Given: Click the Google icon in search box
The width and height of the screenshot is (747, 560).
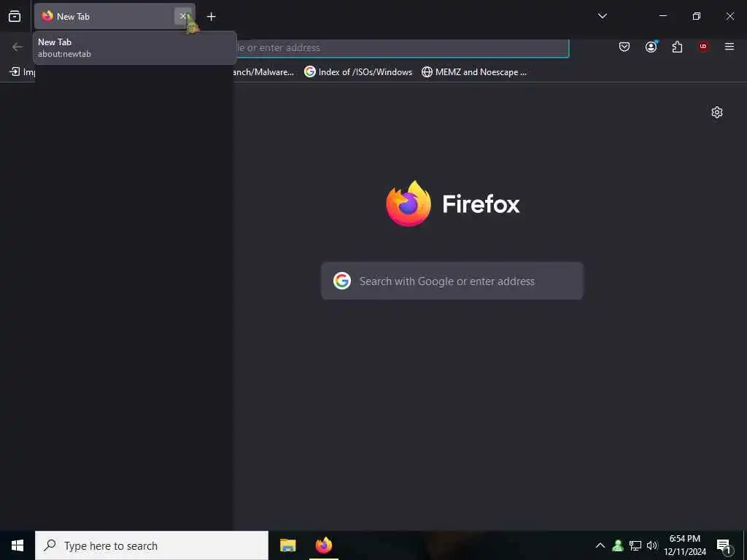Looking at the screenshot, I should tap(342, 281).
